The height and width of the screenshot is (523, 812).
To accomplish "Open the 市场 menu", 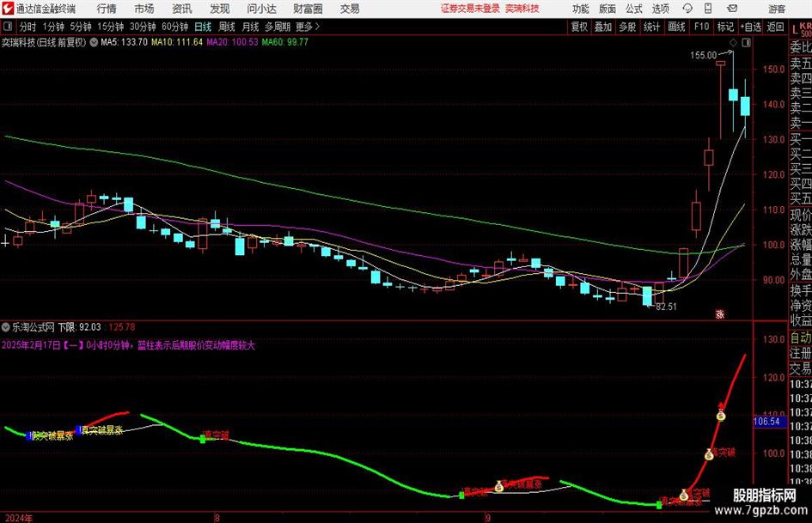I will click(144, 9).
